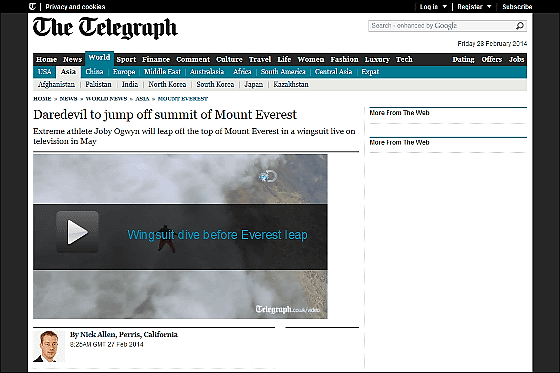Open Privacy and cookies link

click(x=75, y=6)
